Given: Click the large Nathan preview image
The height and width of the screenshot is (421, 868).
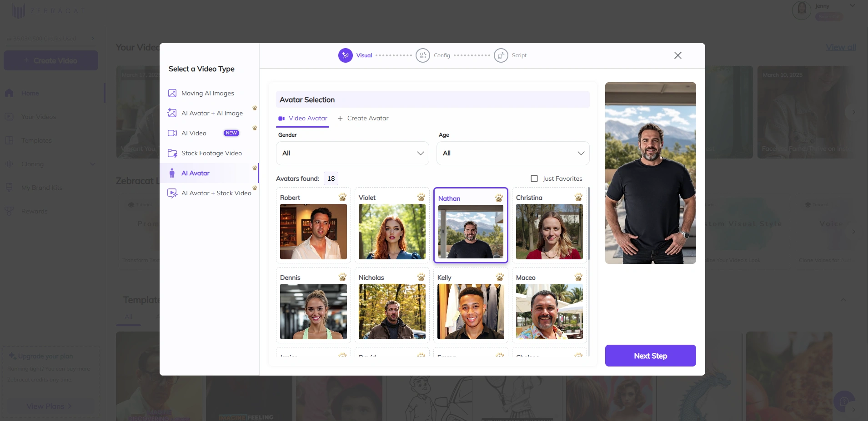Looking at the screenshot, I should pyautogui.click(x=650, y=173).
